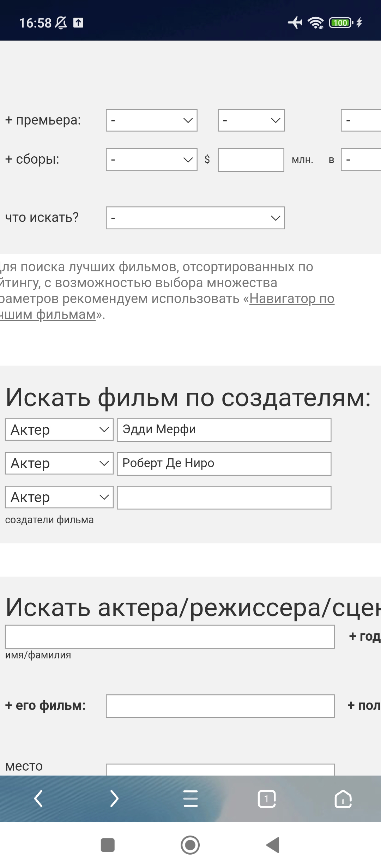Go to browser home page icon
The height and width of the screenshot is (868, 381).
pyautogui.click(x=343, y=798)
